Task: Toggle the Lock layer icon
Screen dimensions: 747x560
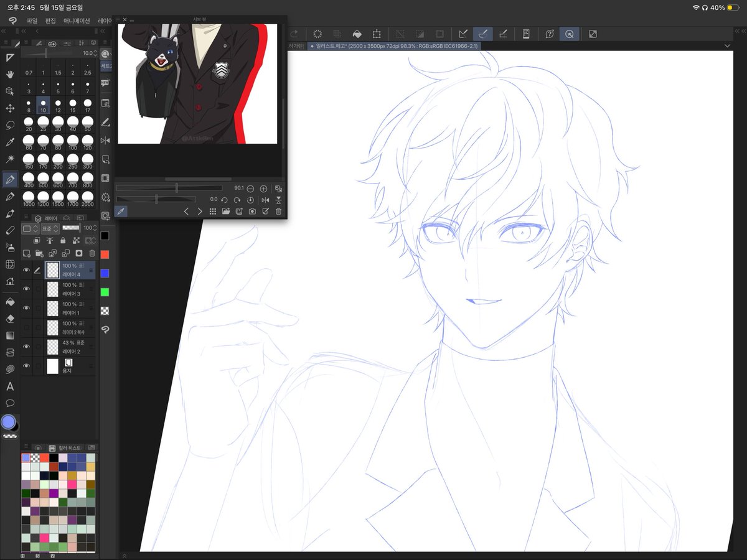Action: 63,240
